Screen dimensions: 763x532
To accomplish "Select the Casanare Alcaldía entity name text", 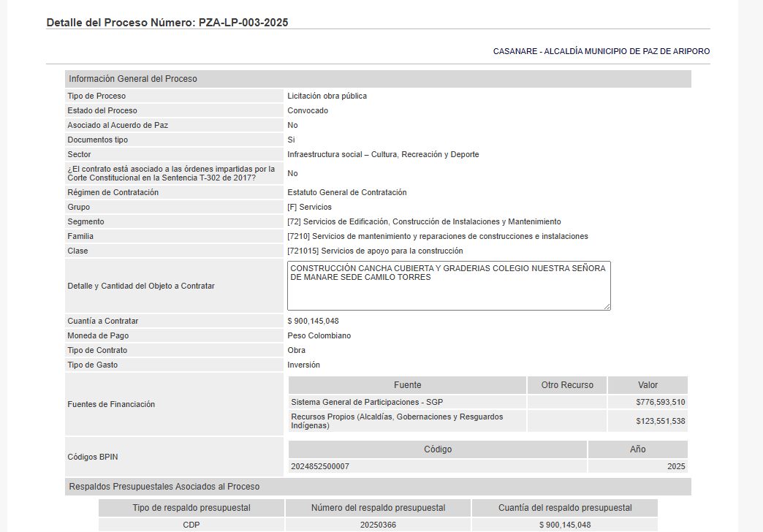I will 601,51.
